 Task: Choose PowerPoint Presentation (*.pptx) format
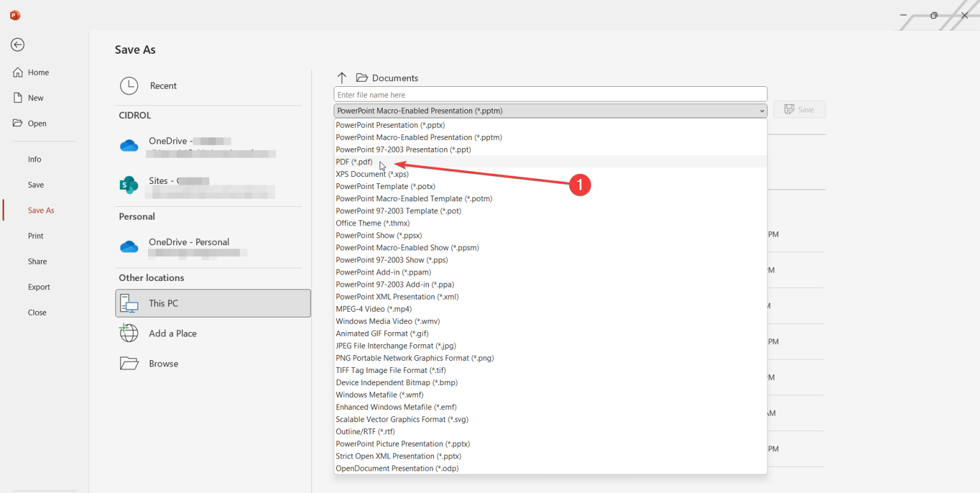[550, 125]
